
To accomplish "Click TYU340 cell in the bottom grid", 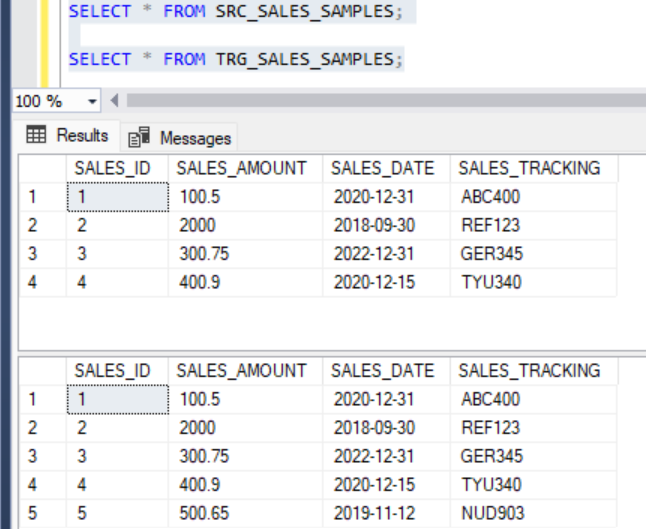I will tap(490, 485).
